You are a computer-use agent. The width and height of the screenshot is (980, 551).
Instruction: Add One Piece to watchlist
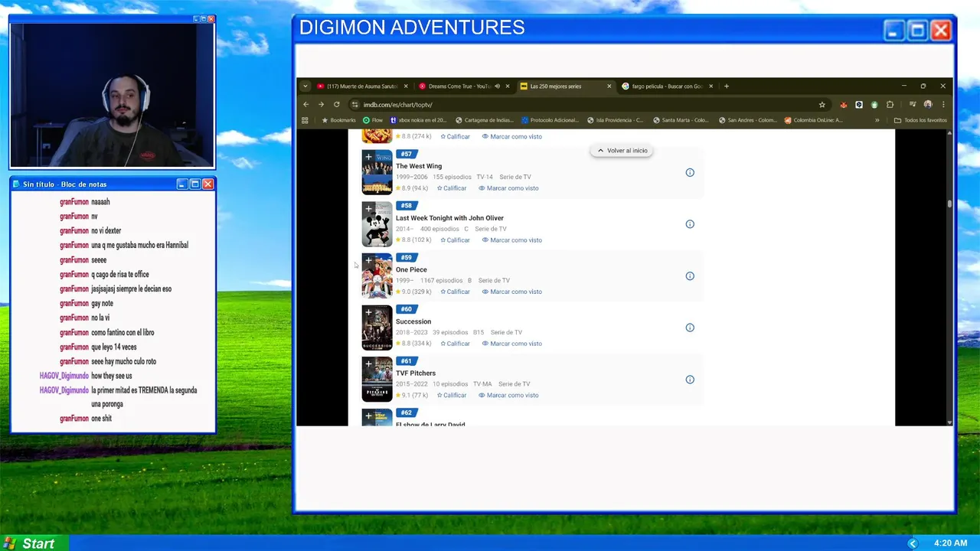click(368, 260)
